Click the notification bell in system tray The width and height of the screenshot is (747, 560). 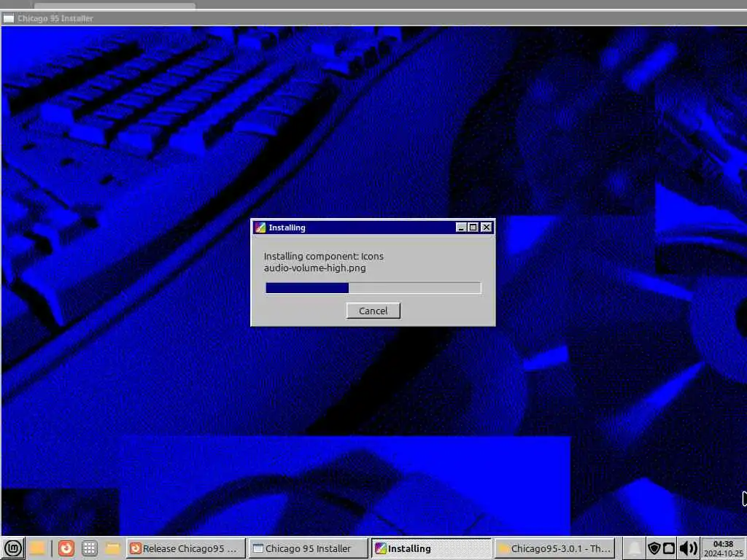[634, 548]
